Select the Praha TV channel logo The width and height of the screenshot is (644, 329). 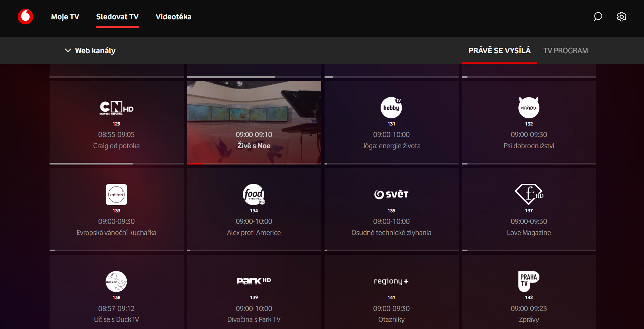[x=529, y=281]
